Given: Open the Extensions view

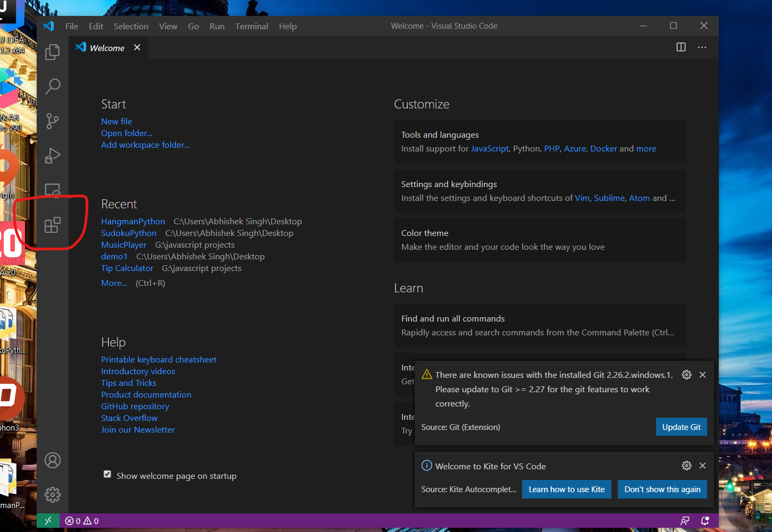Looking at the screenshot, I should click(53, 225).
